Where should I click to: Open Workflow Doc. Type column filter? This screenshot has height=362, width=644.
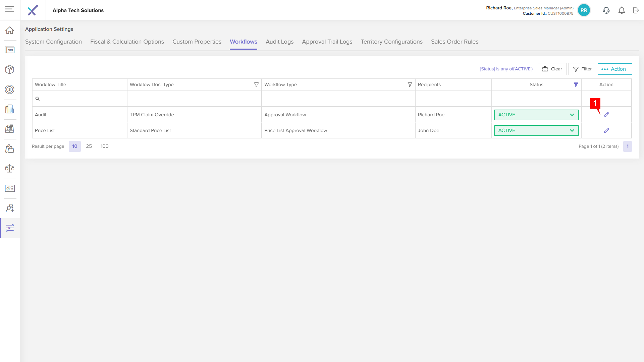[x=256, y=85]
